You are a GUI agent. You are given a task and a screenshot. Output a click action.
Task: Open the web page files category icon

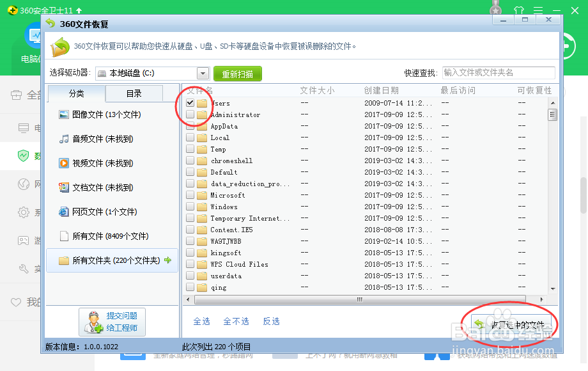(64, 212)
